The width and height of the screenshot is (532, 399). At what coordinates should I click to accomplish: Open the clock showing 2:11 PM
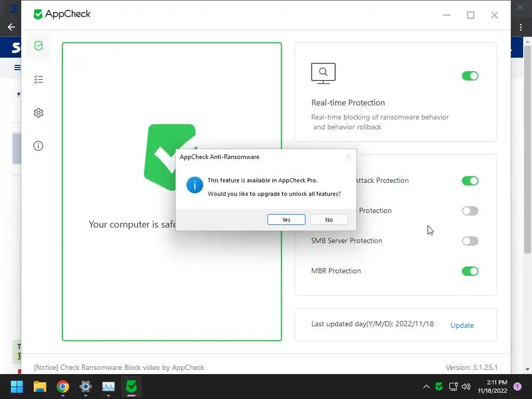click(x=493, y=387)
